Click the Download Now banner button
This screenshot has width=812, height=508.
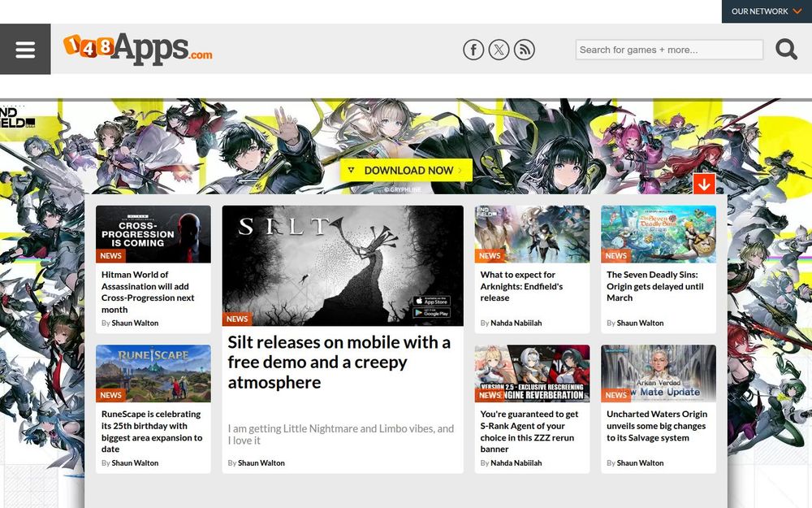tap(406, 170)
